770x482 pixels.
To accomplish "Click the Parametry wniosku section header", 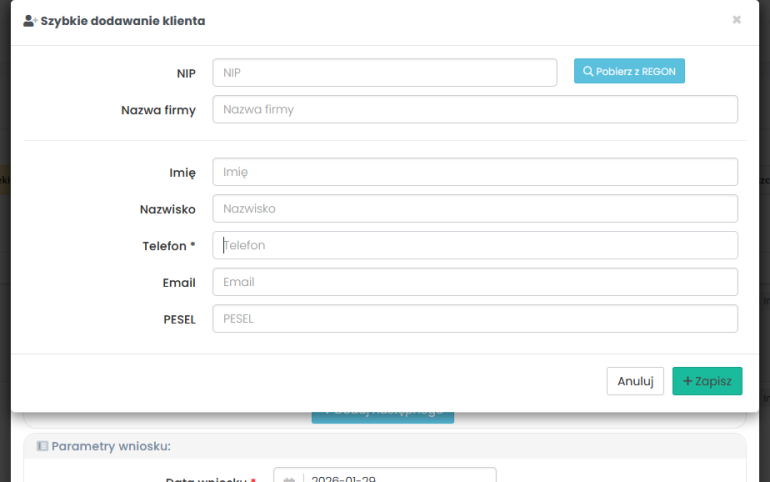I will coord(110,446).
